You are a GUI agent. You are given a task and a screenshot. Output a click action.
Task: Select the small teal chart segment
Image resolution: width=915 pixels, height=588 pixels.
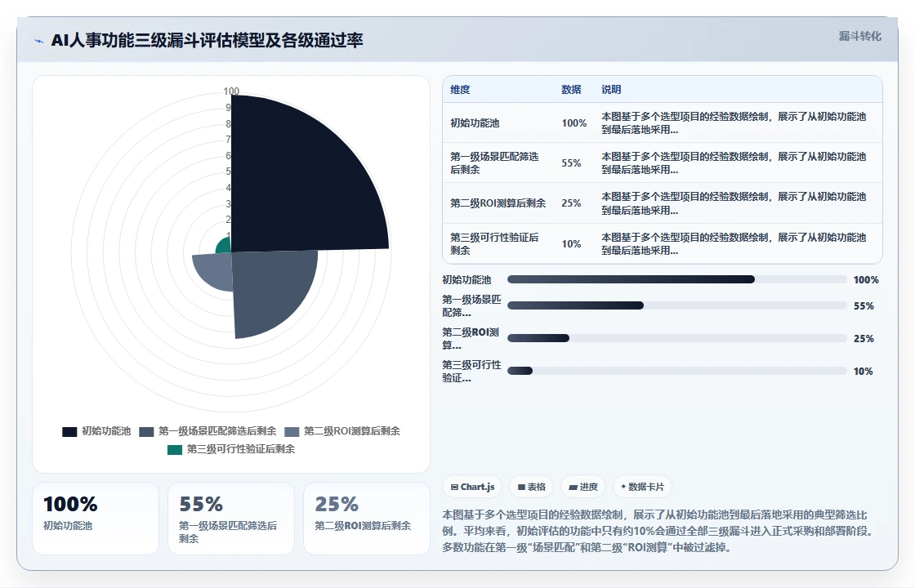point(224,246)
